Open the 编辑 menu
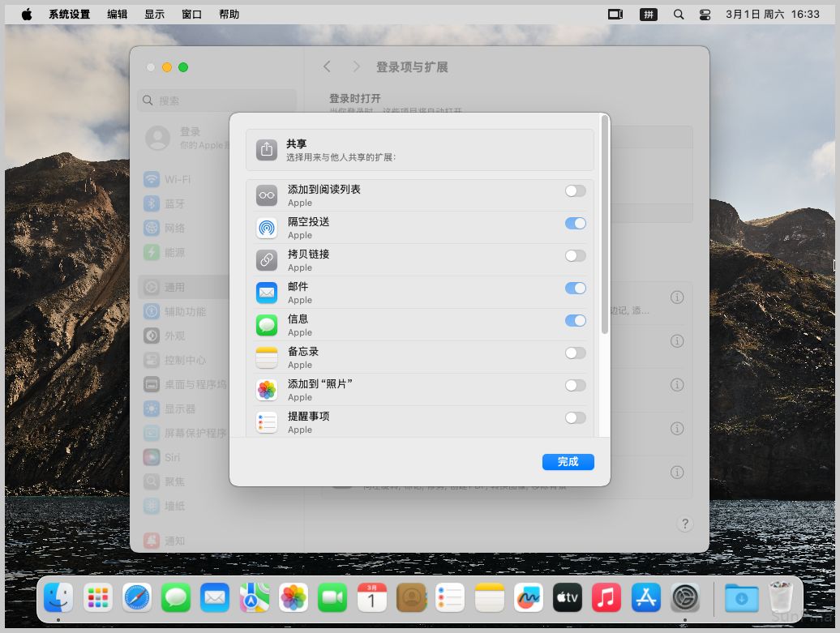The width and height of the screenshot is (840, 633). (x=117, y=14)
